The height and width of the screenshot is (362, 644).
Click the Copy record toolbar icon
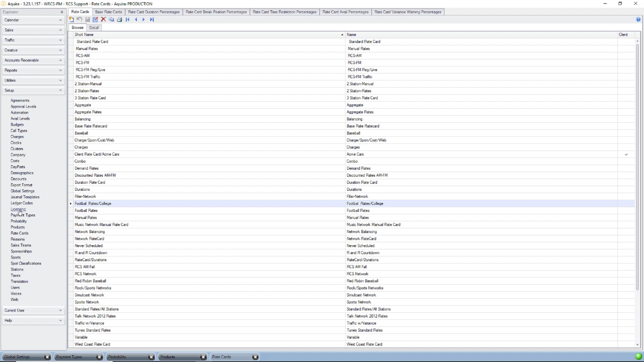pyautogui.click(x=111, y=19)
